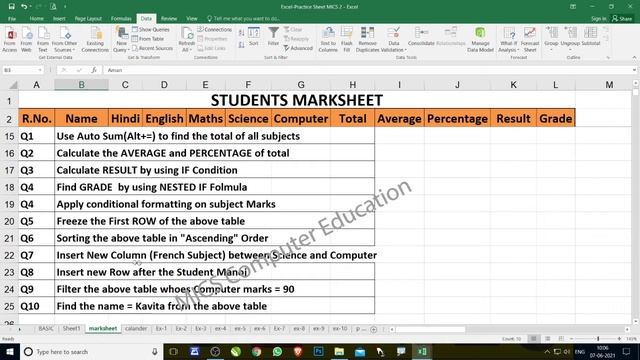Switch to the BASIC sheet tab
Viewport: 640px width, 360px height.
click(x=46, y=329)
